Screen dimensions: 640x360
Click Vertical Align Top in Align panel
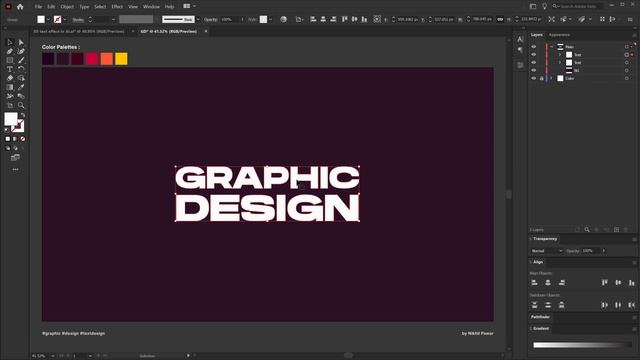[x=604, y=282]
